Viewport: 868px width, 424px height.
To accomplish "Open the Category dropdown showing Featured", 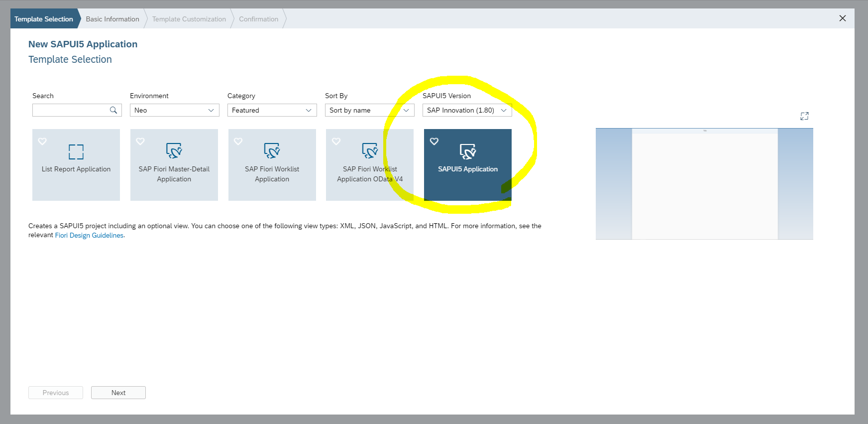I will tap(272, 110).
